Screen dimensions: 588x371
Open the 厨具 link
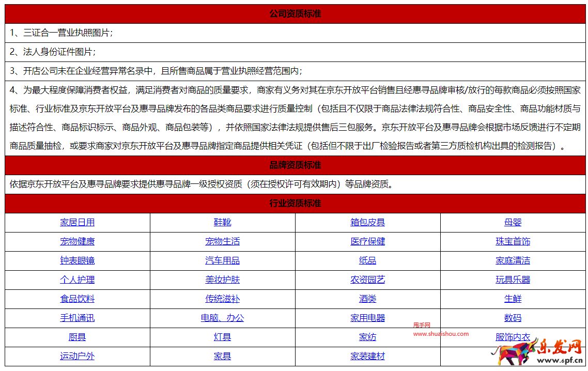(78, 337)
